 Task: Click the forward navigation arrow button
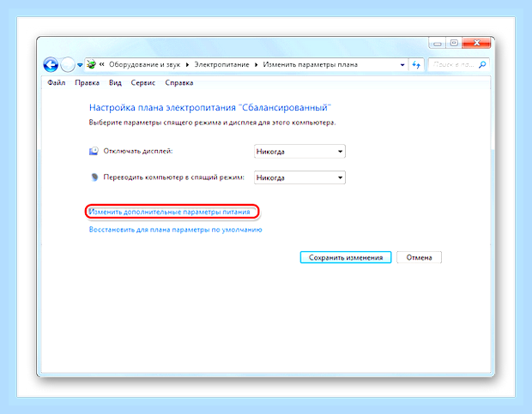[68, 64]
